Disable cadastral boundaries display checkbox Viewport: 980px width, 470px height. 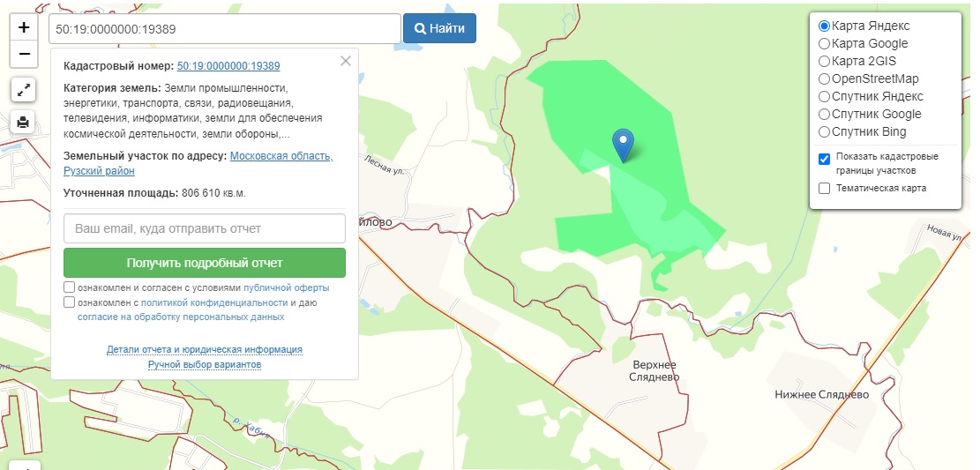click(825, 159)
